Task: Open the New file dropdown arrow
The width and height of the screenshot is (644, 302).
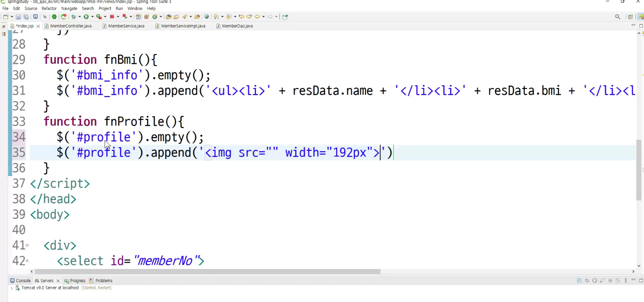Action: tap(12, 17)
